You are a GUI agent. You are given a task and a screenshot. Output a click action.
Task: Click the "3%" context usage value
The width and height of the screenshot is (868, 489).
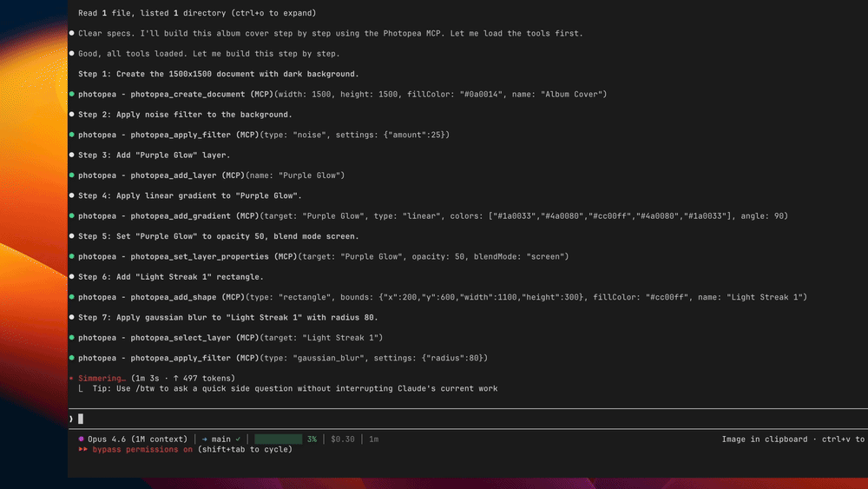click(x=312, y=439)
